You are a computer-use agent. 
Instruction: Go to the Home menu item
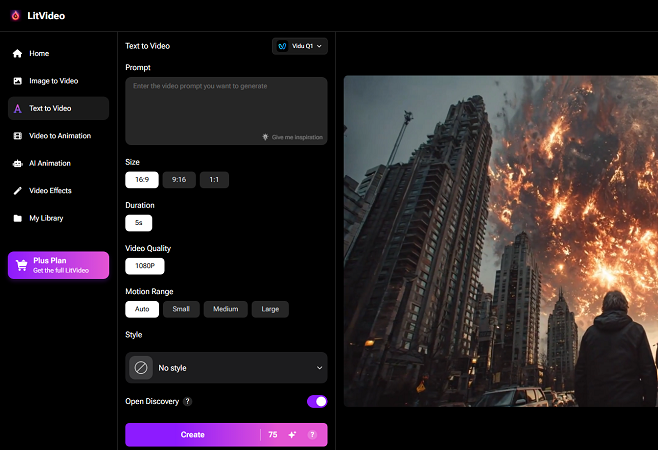point(38,53)
